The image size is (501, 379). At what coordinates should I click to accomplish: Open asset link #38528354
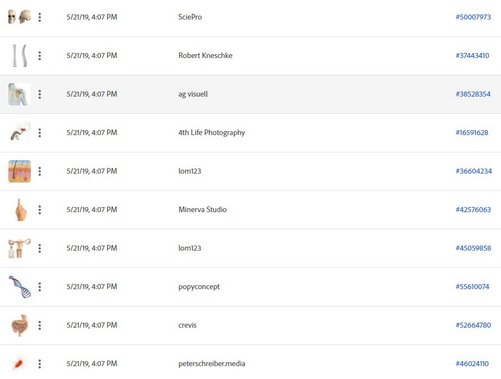tap(473, 94)
